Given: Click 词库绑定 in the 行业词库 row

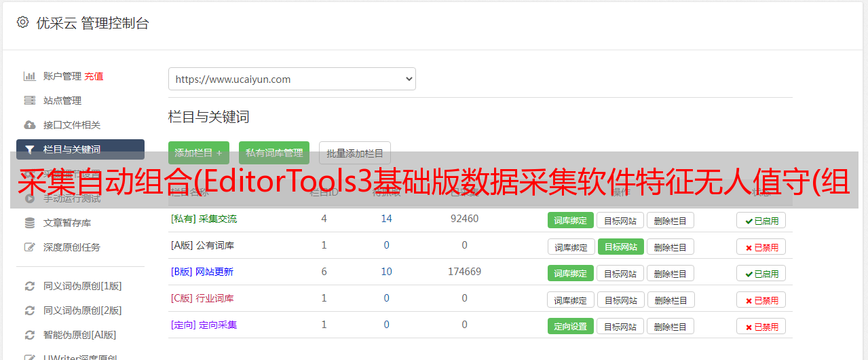Looking at the screenshot, I should [x=571, y=300].
